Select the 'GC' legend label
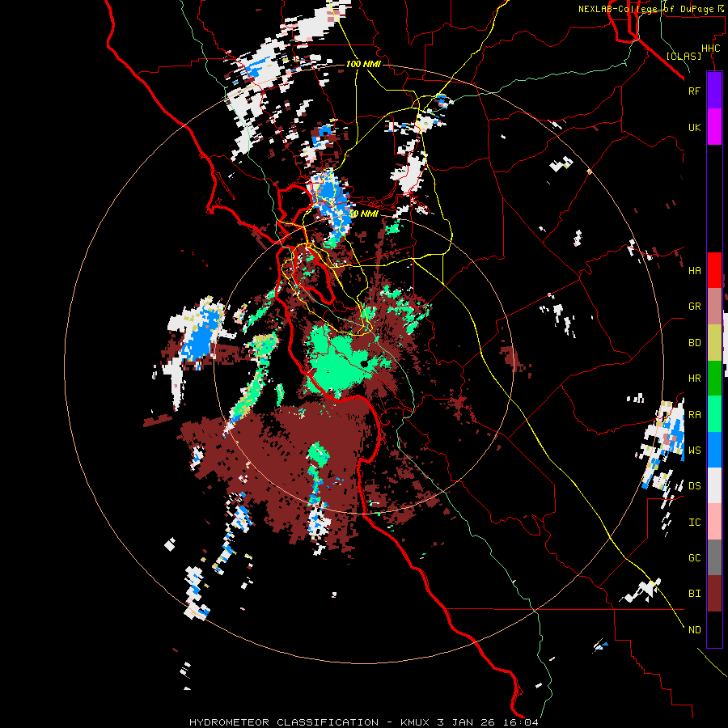The width and height of the screenshot is (728, 728). pyautogui.click(x=694, y=558)
